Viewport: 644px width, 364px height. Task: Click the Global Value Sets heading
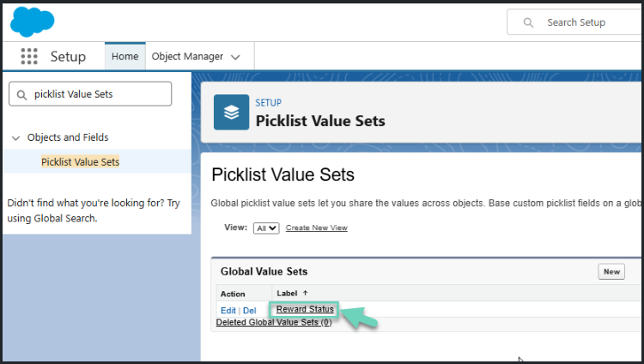[264, 271]
